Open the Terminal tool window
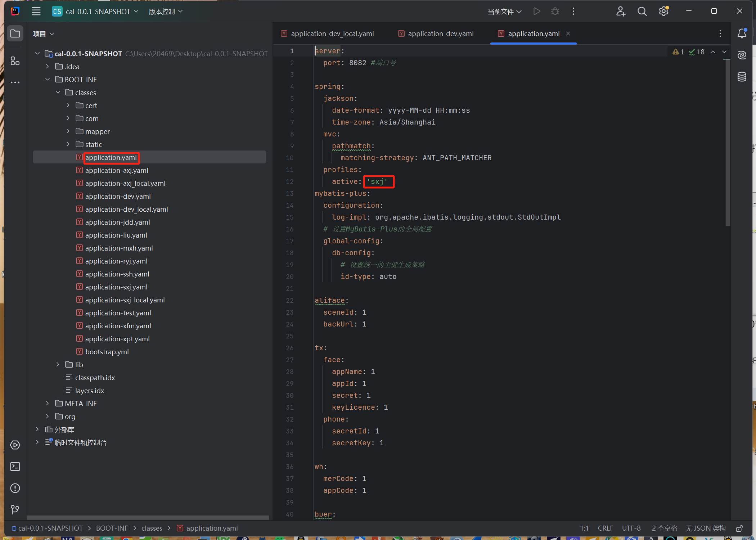Screen dimensions: 756x540 [15, 467]
